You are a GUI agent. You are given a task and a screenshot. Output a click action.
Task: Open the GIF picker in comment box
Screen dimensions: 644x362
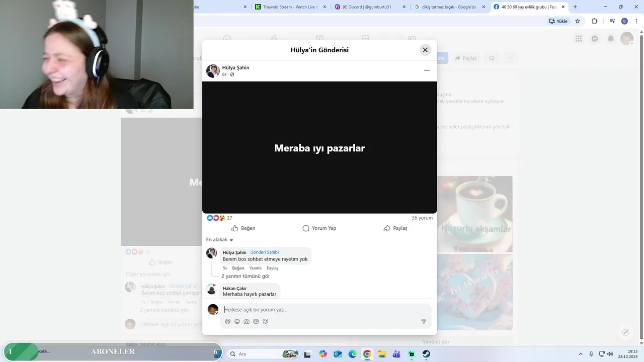point(256,321)
